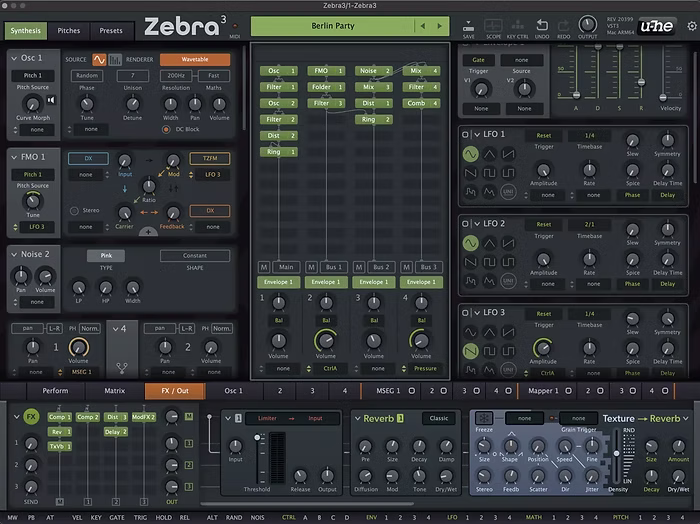This screenshot has width=700, height=524.
Task: Toggle Mapper 1 enable circle
Action: click(x=568, y=391)
